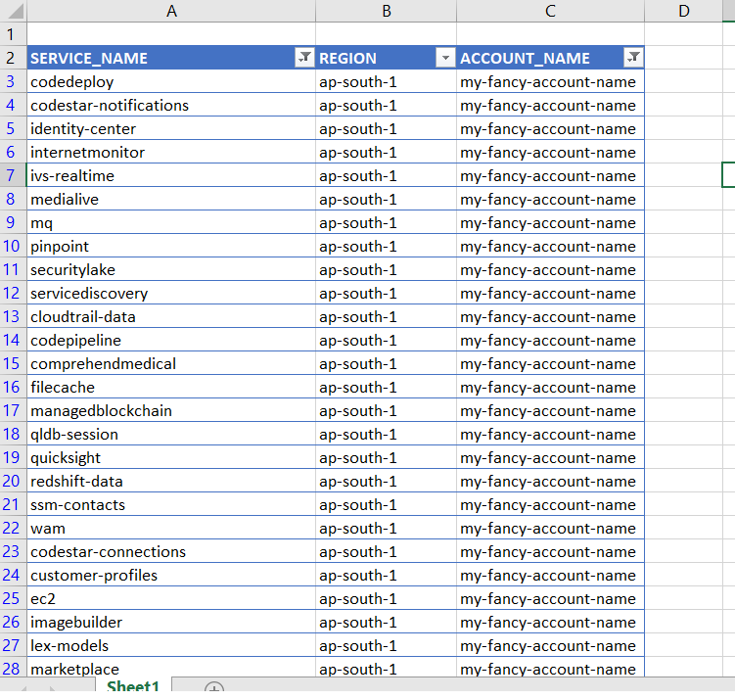Click the Select All corner triangle

point(14,11)
